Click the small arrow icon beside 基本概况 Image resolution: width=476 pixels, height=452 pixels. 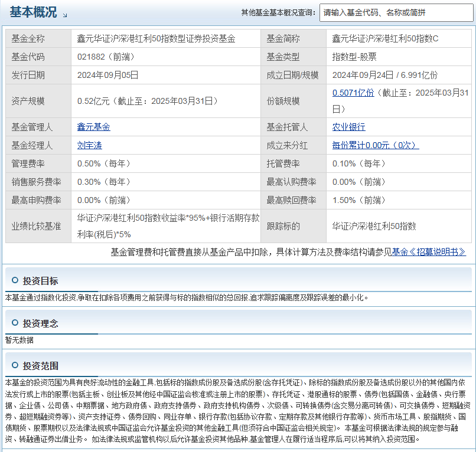[65, 15]
